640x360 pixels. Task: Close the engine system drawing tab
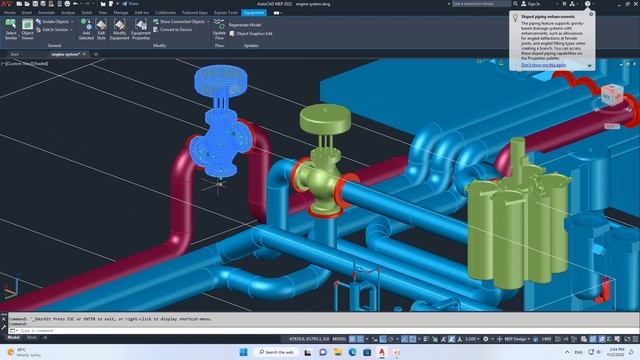[x=84, y=54]
